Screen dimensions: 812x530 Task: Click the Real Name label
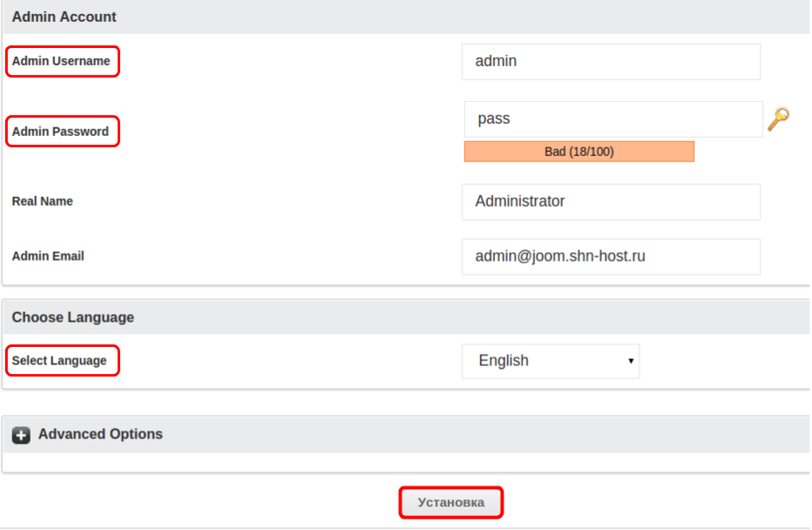[x=43, y=201]
